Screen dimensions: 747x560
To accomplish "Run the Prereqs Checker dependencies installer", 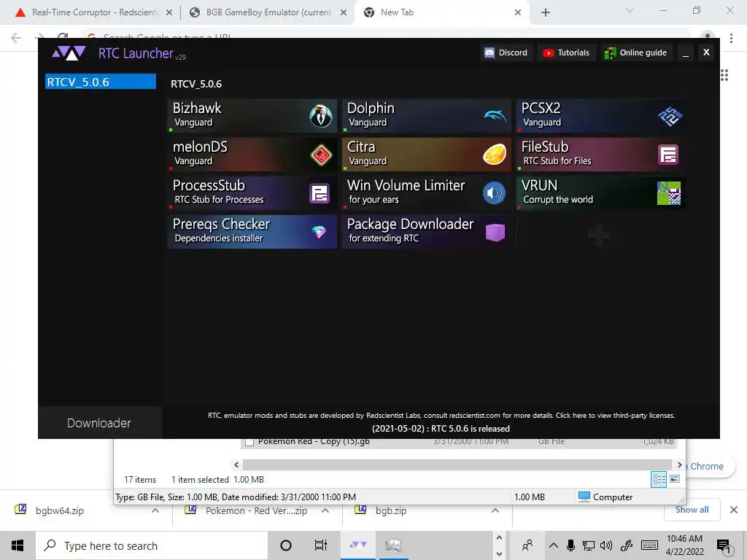I will 252,231.
